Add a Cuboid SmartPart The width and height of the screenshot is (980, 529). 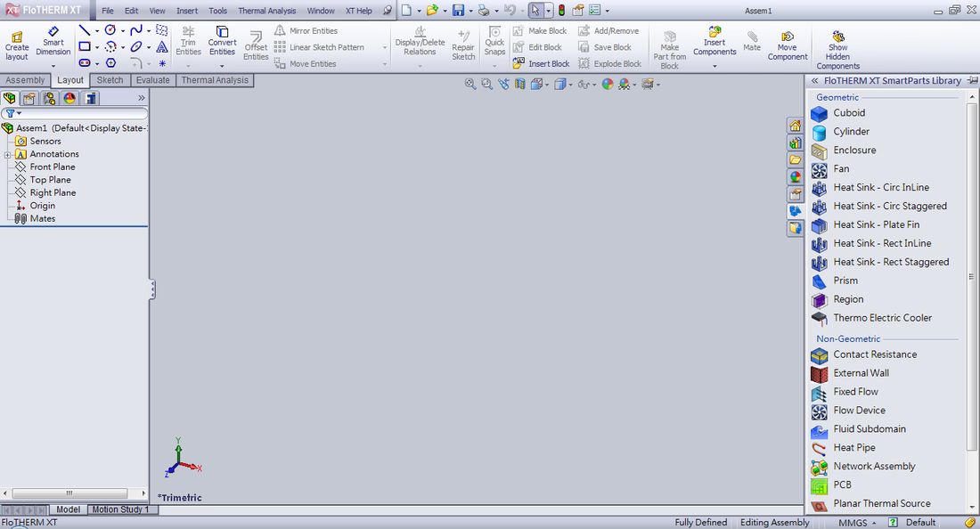[x=837, y=113]
